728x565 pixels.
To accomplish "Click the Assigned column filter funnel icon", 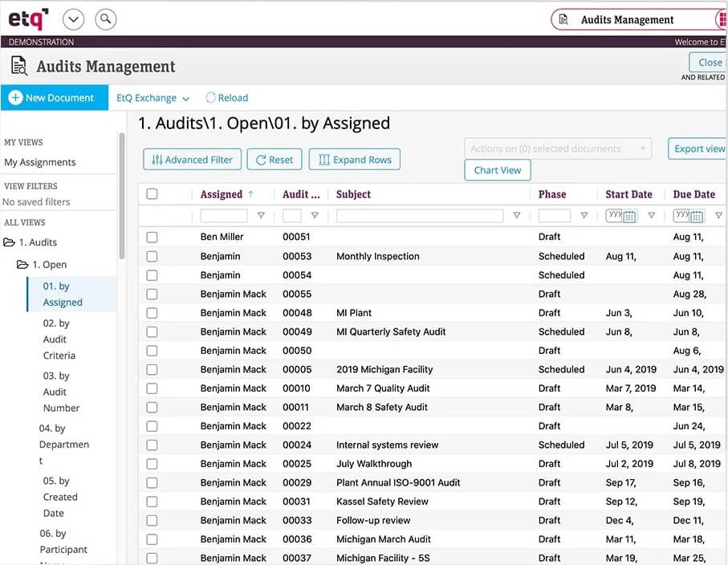I will [261, 215].
